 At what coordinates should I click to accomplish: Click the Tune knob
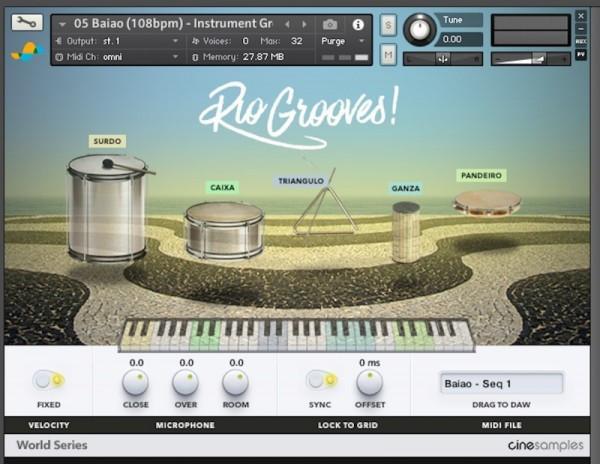[x=419, y=29]
